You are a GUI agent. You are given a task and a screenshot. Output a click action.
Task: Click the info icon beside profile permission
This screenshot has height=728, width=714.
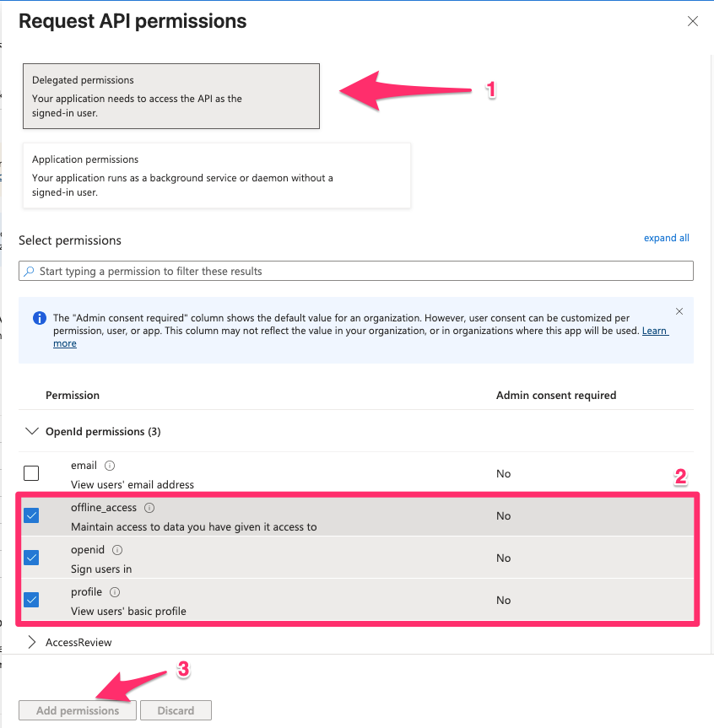point(115,592)
